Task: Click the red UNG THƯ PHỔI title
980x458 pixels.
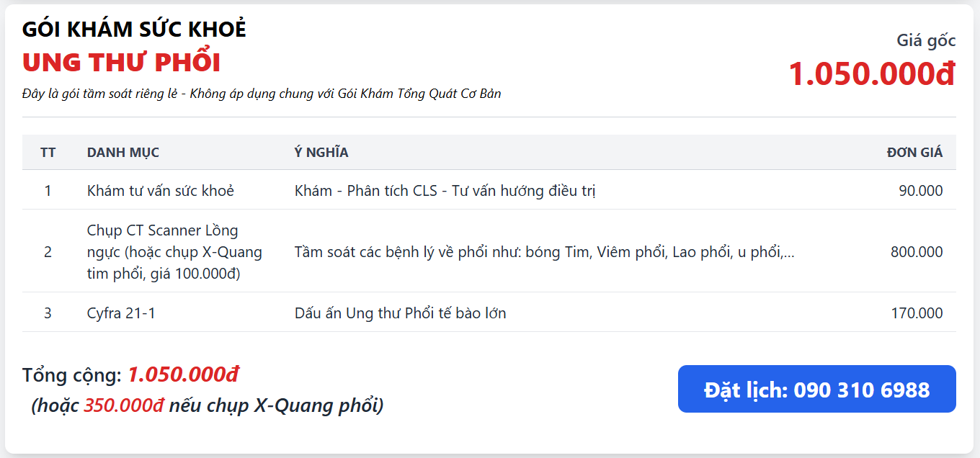Action: 121,63
